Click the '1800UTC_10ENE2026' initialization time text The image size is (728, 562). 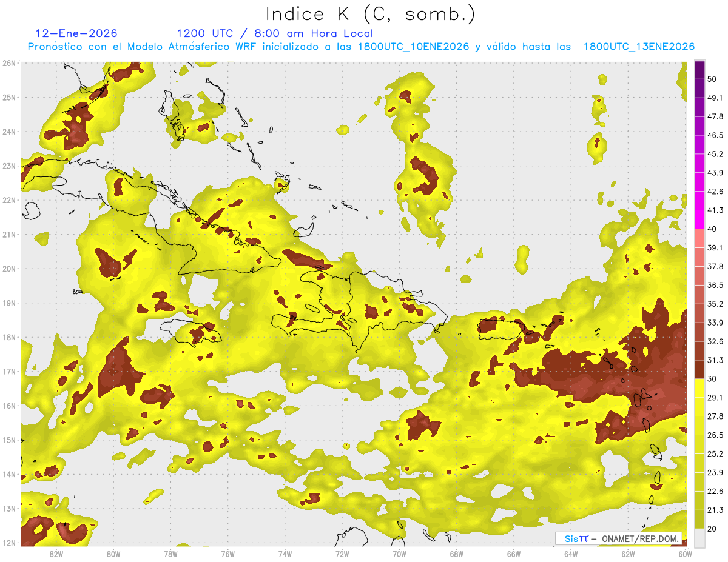click(x=414, y=47)
